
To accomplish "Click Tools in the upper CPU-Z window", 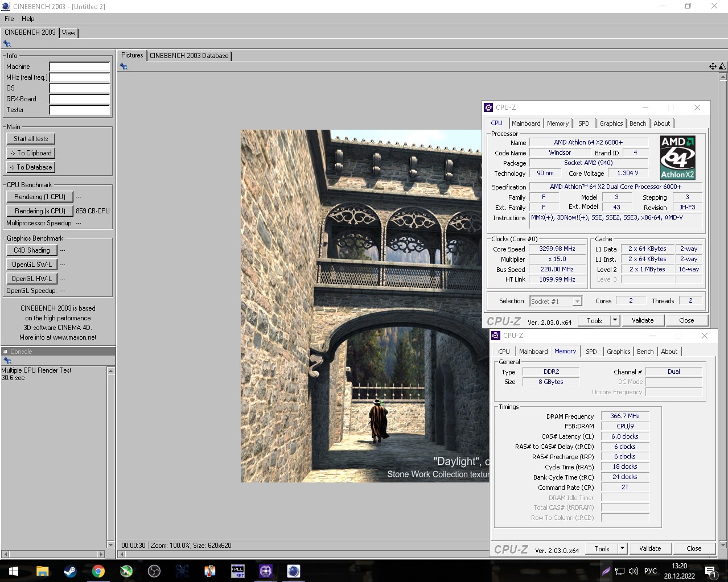I will (594, 320).
